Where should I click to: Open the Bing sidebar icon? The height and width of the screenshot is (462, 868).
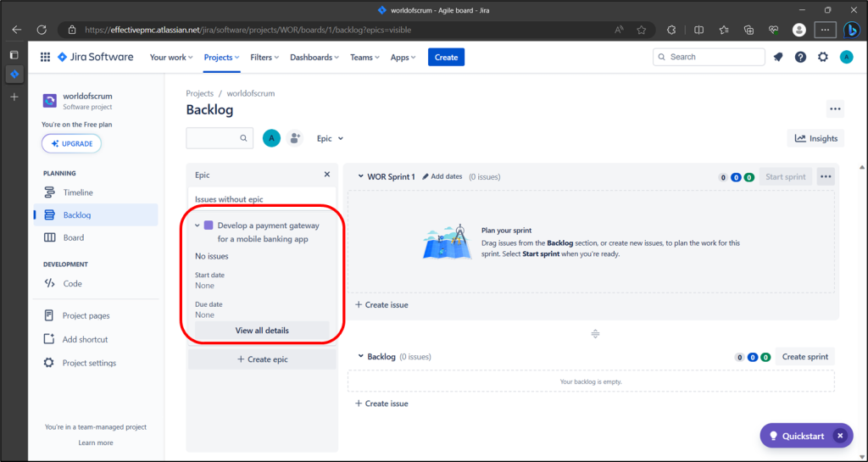point(852,30)
